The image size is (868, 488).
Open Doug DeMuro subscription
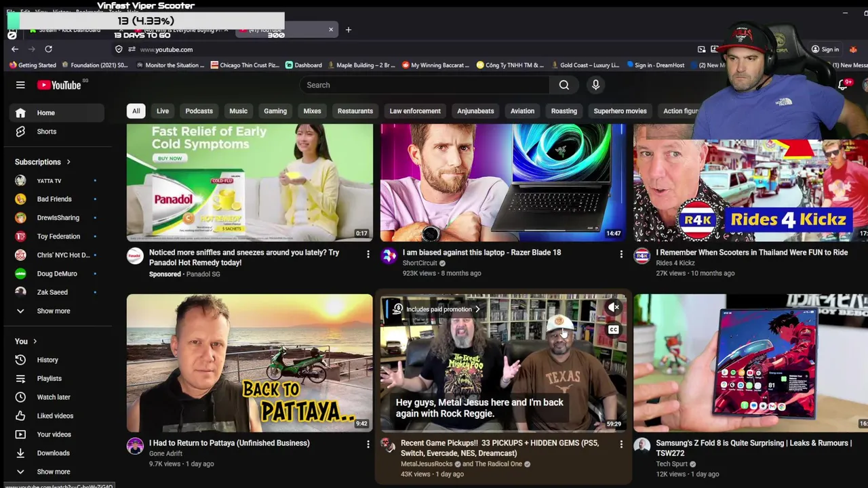tap(57, 274)
